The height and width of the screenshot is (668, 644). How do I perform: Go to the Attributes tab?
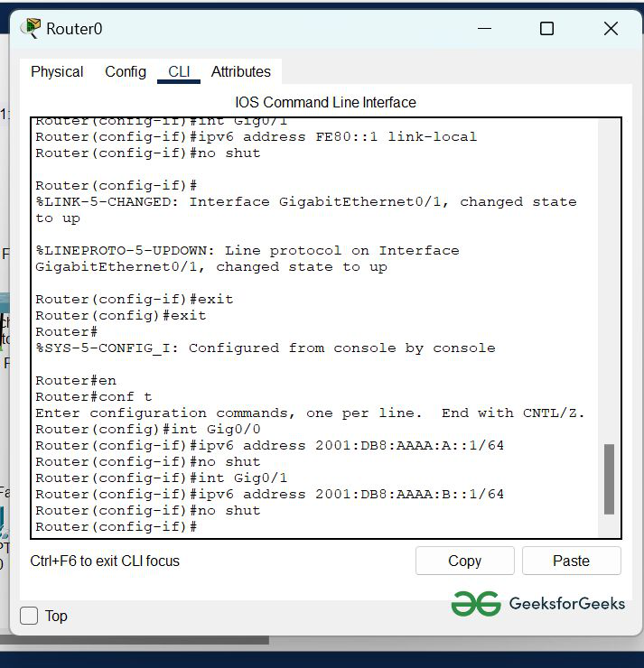click(x=240, y=72)
